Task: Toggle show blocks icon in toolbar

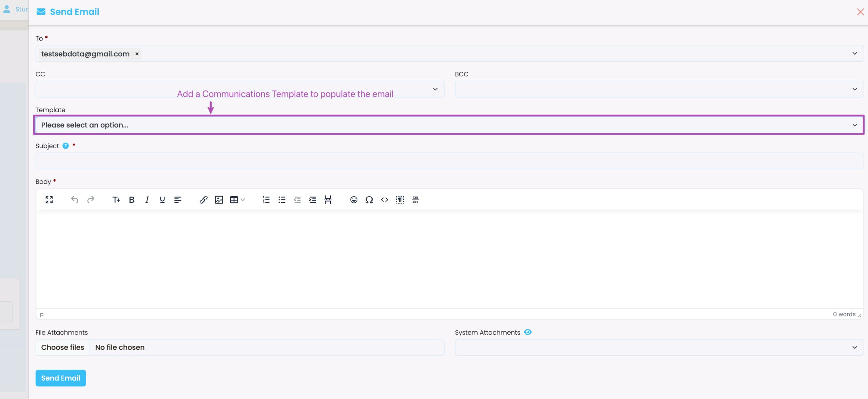Action: tap(400, 200)
